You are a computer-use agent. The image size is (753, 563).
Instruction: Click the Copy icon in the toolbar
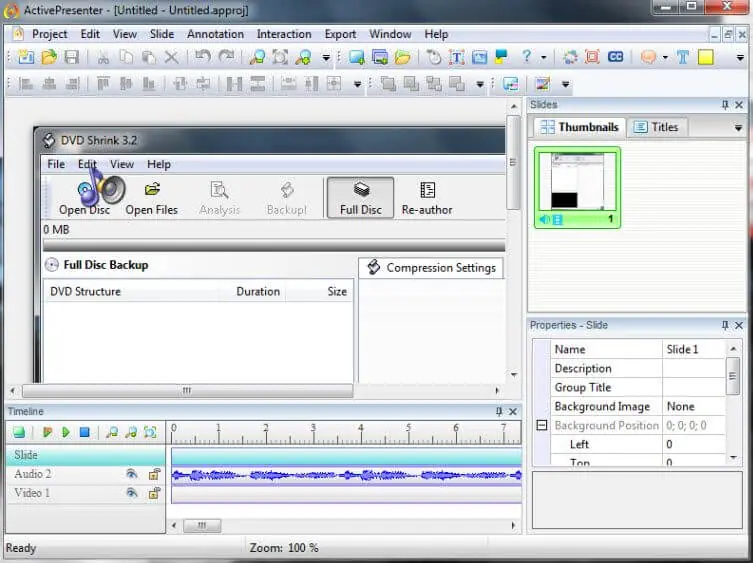126,57
